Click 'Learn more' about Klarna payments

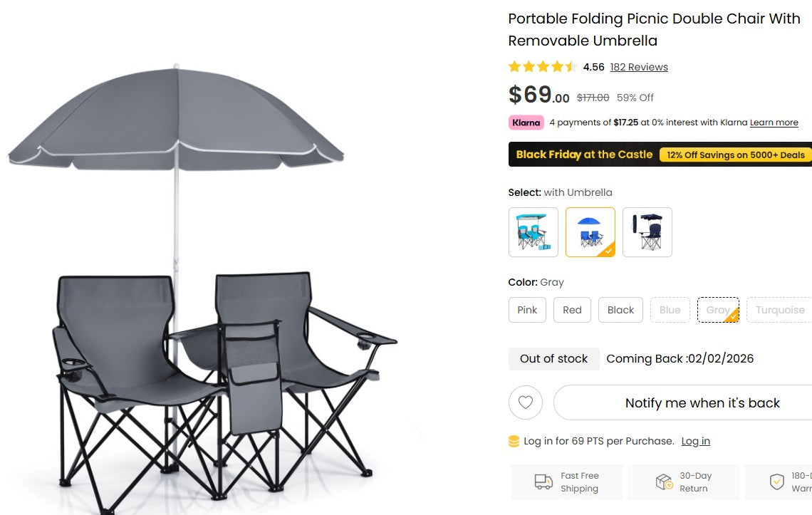click(x=774, y=122)
